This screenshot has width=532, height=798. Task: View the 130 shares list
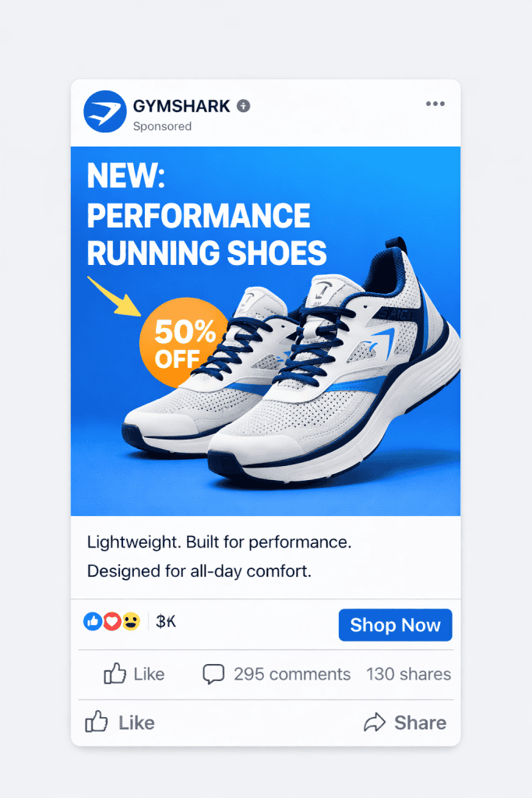[408, 674]
